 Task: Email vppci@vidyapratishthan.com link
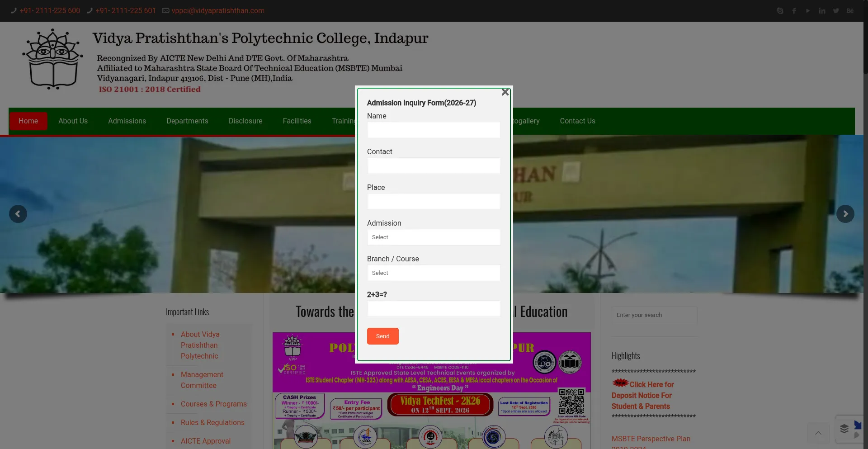tap(218, 10)
